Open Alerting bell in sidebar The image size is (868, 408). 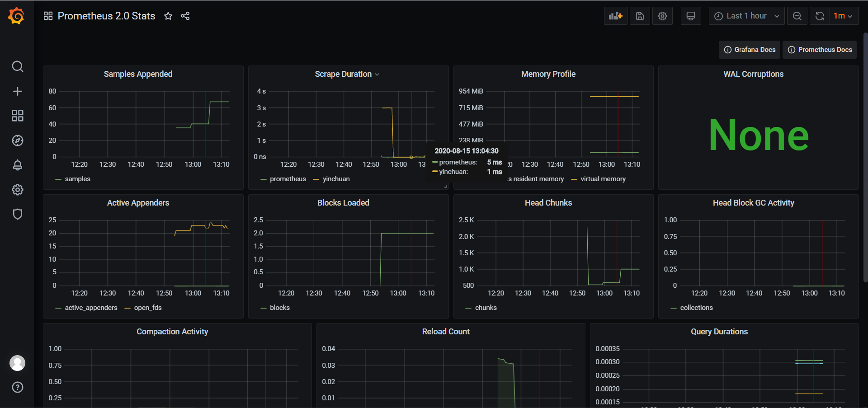coord(17,165)
